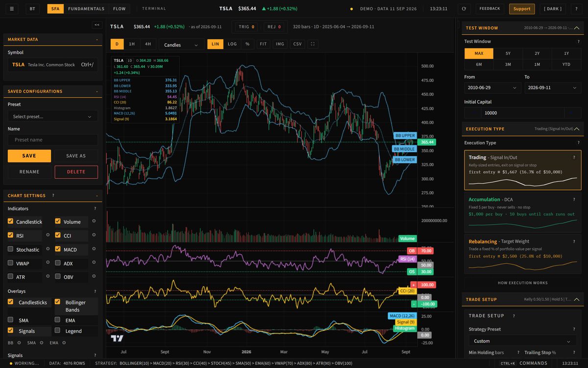Export chart with CSV button

(297, 44)
